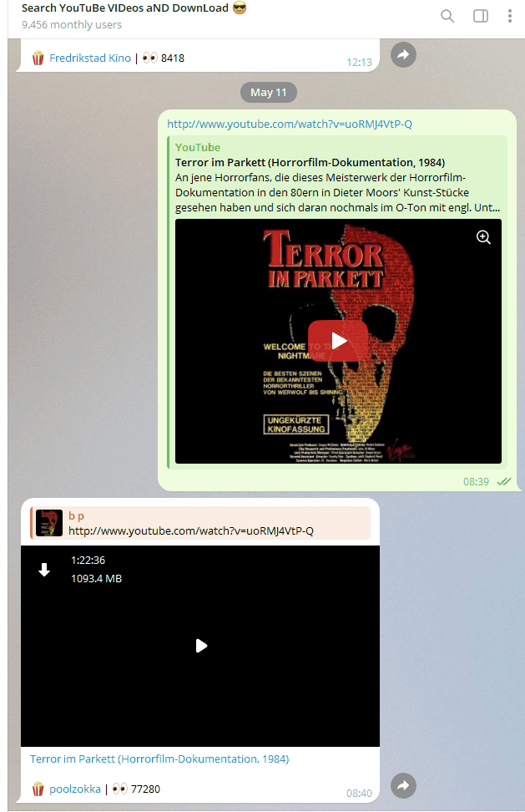Click the bold Terror im Parkett preview title
The height and width of the screenshot is (812, 525).
pos(310,162)
